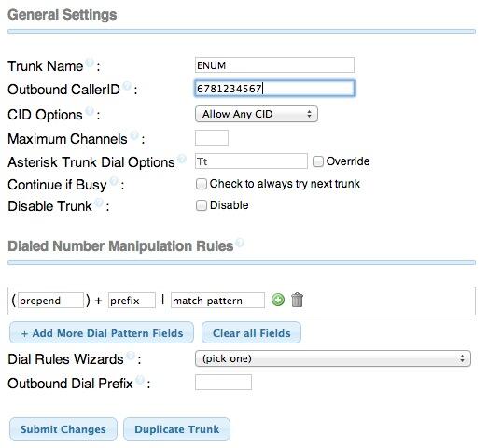Show help tooltip for Continue if Busy
488x448 pixels.
[114, 181]
